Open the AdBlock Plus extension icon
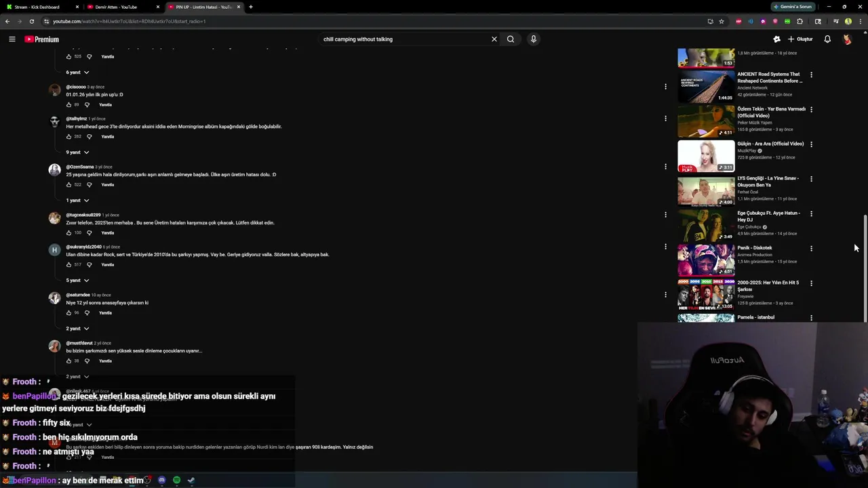 [x=738, y=21]
